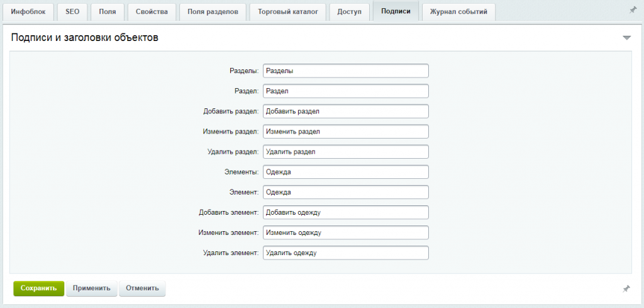
Task: Open the SEO tab
Action: click(72, 11)
